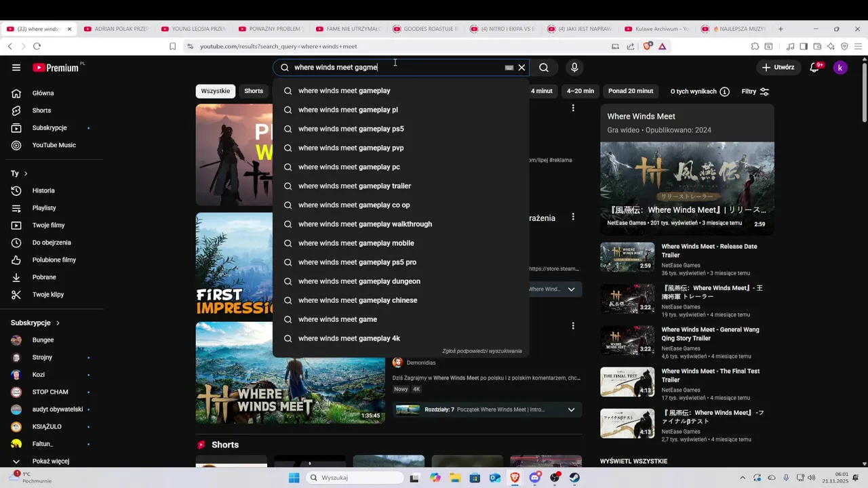Open the Where Winds Meet 1:35:45 video thumbnail
The width and height of the screenshot is (868, 488).
(290, 373)
